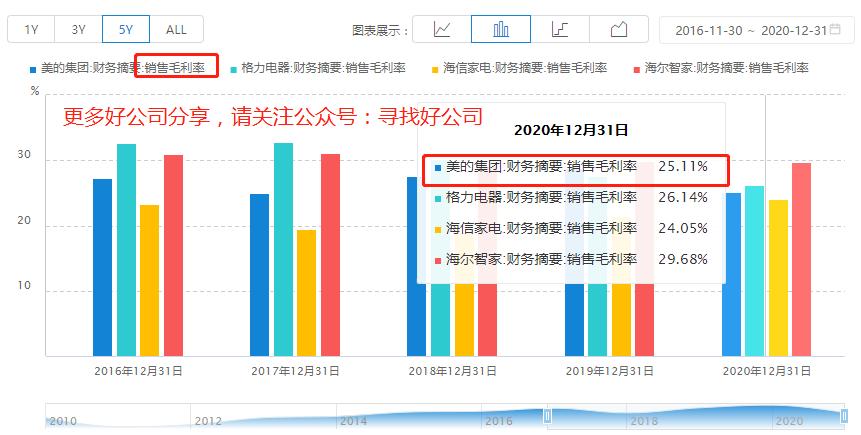
Task: Click the tooltip value 29.68%
Action: 683,259
